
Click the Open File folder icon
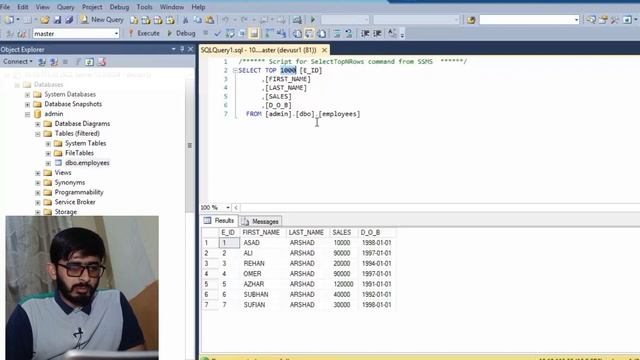(45, 20)
